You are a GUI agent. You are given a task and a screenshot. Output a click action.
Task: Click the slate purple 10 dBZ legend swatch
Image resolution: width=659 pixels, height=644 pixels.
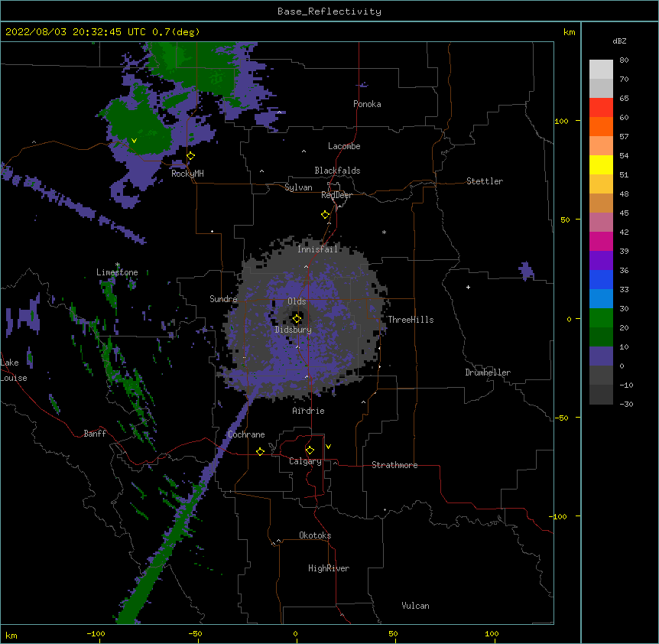(x=601, y=356)
